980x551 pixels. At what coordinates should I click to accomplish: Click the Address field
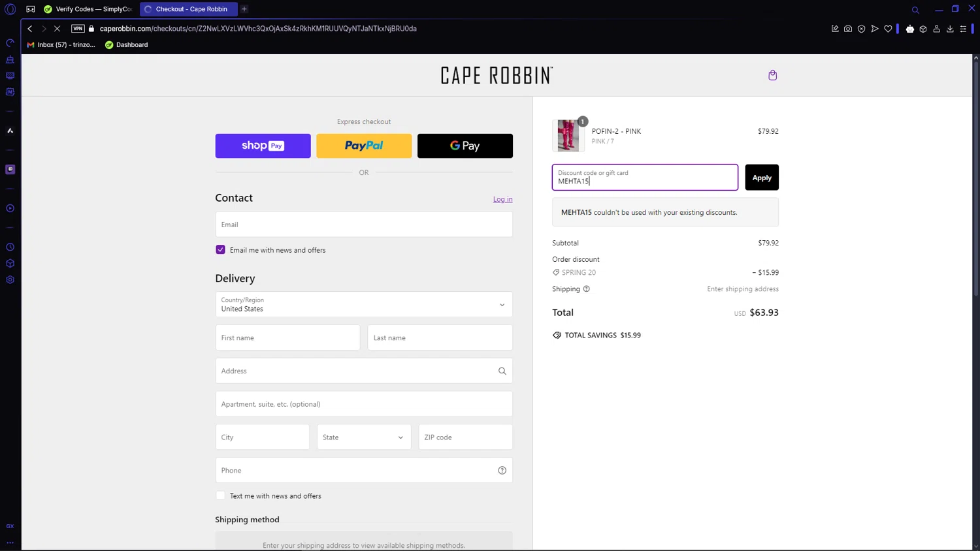click(x=364, y=371)
